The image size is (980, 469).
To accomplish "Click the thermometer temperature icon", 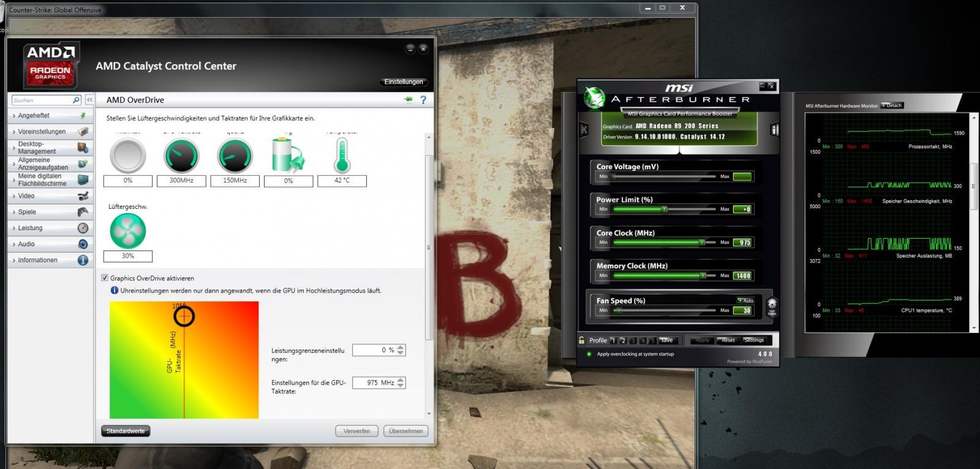I will click(342, 156).
